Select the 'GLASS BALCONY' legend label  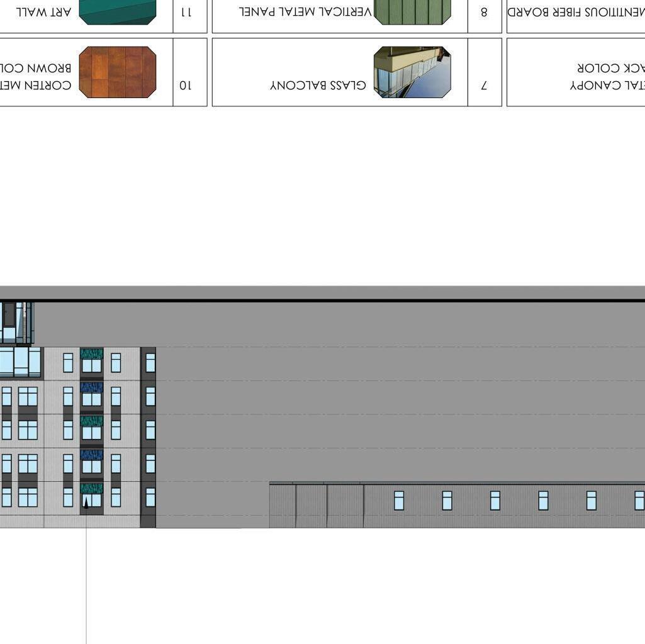[318, 85]
